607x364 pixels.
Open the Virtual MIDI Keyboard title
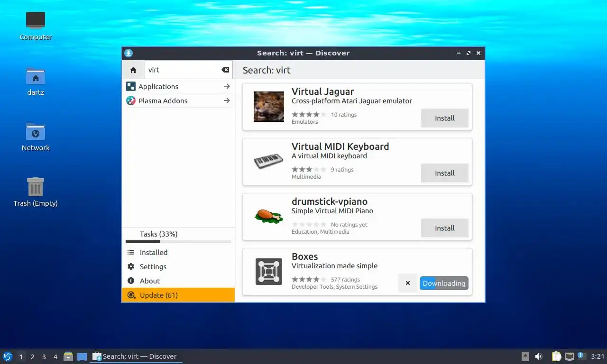340,146
